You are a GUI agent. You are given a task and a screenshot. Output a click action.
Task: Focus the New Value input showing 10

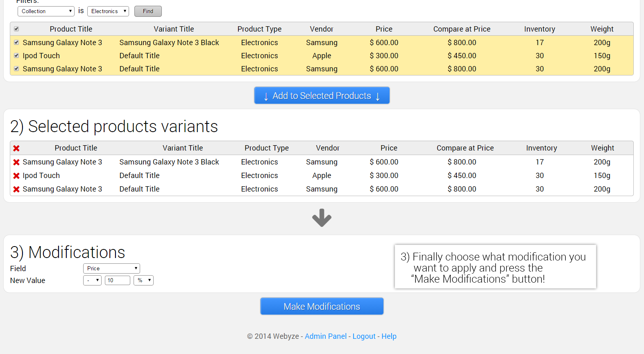[x=118, y=280]
